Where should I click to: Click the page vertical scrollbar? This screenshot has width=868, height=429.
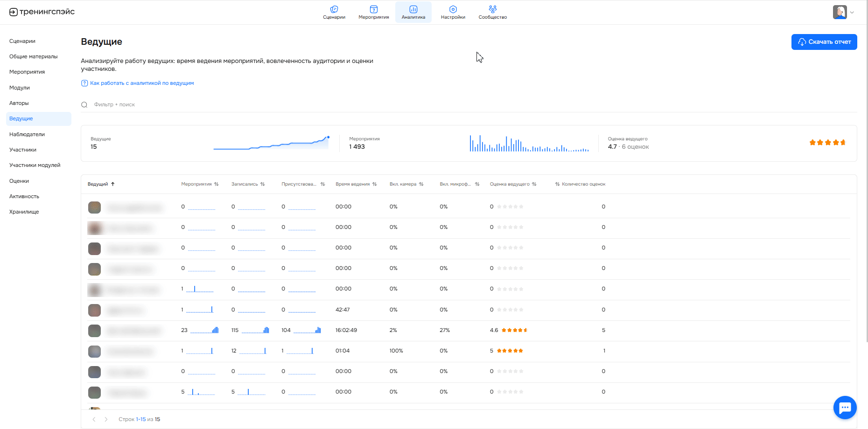pyautogui.click(x=866, y=187)
